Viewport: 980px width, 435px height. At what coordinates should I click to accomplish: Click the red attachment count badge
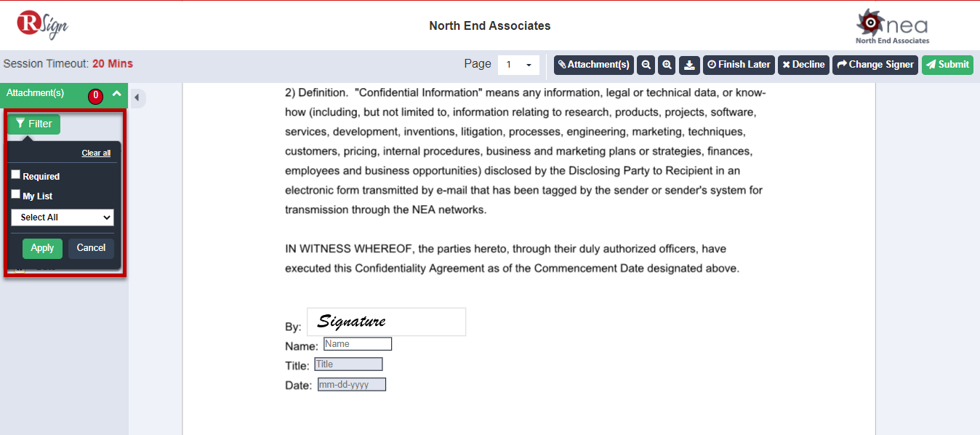click(x=95, y=95)
